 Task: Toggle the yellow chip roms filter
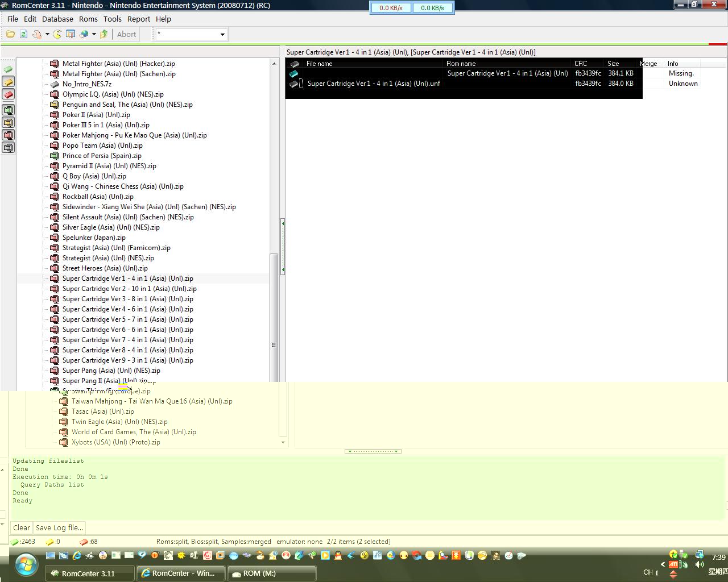(9, 82)
